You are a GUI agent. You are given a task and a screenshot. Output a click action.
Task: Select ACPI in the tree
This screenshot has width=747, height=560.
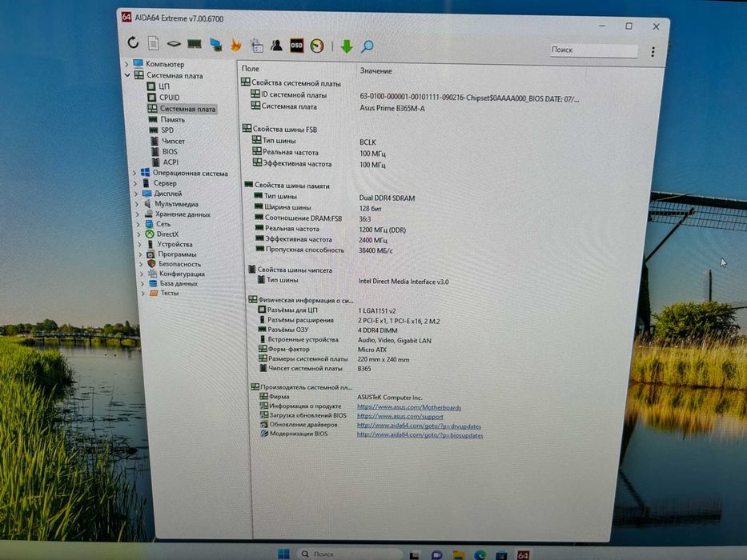171,162
